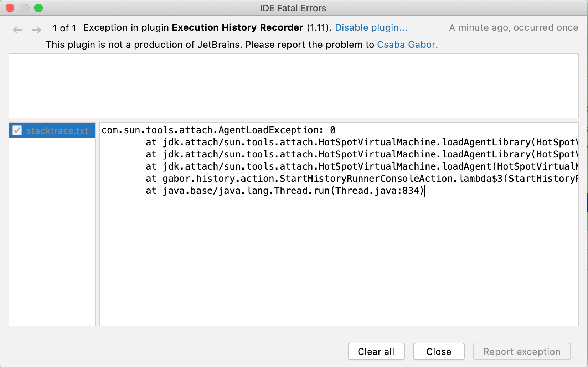588x367 pixels.
Task: Place cursor in the stack trace text area
Action: (x=321, y=249)
